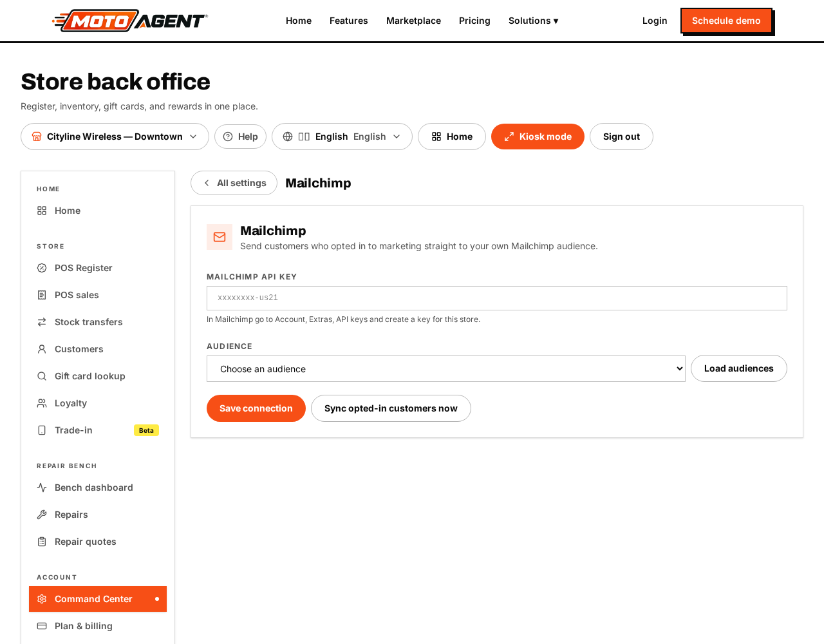Click the Trade-in phone icon
824x644 pixels.
pyautogui.click(x=42, y=430)
